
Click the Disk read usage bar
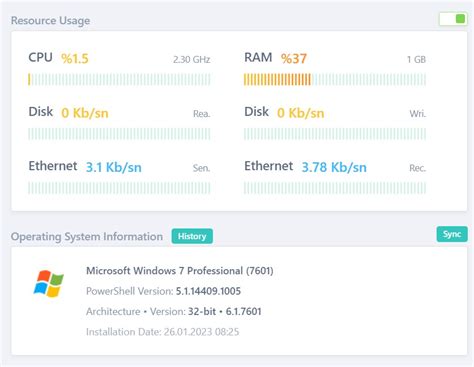119,134
